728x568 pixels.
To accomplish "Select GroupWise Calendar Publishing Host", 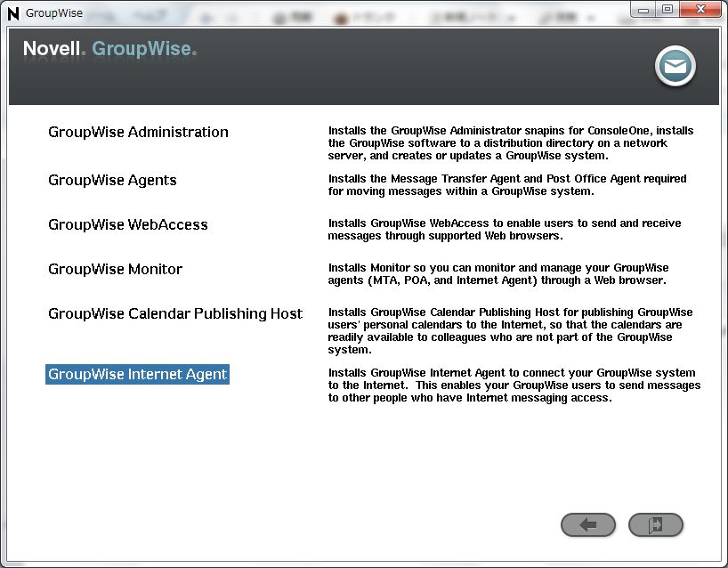I will click(x=175, y=314).
